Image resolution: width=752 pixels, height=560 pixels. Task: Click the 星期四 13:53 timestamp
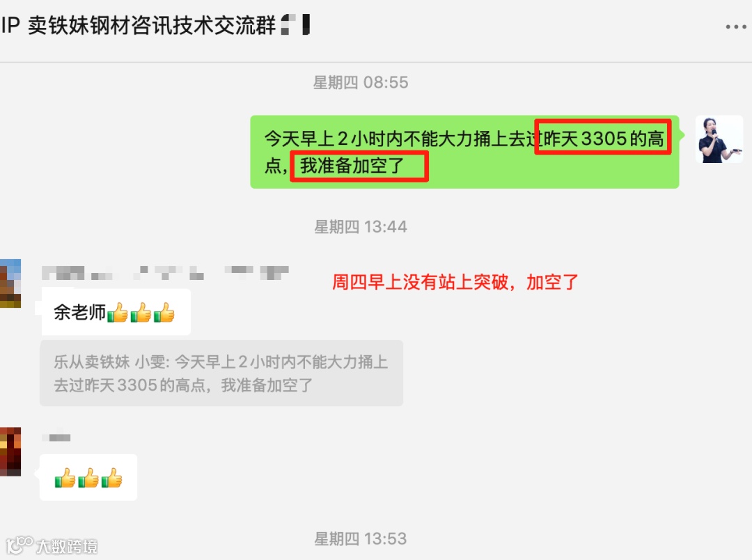click(361, 538)
